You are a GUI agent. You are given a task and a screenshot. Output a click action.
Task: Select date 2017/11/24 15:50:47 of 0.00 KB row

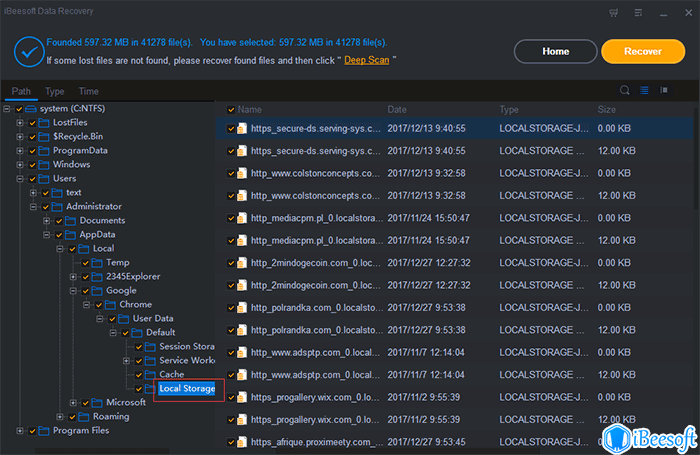click(x=428, y=218)
